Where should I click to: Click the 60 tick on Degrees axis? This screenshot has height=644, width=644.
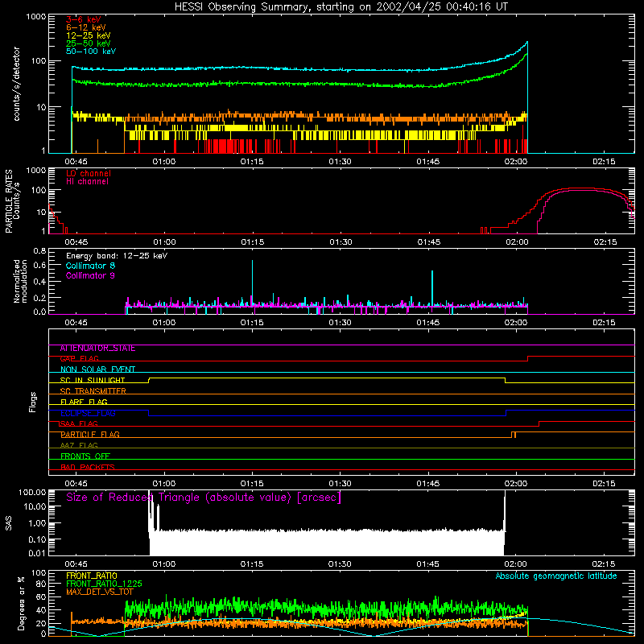[41, 597]
